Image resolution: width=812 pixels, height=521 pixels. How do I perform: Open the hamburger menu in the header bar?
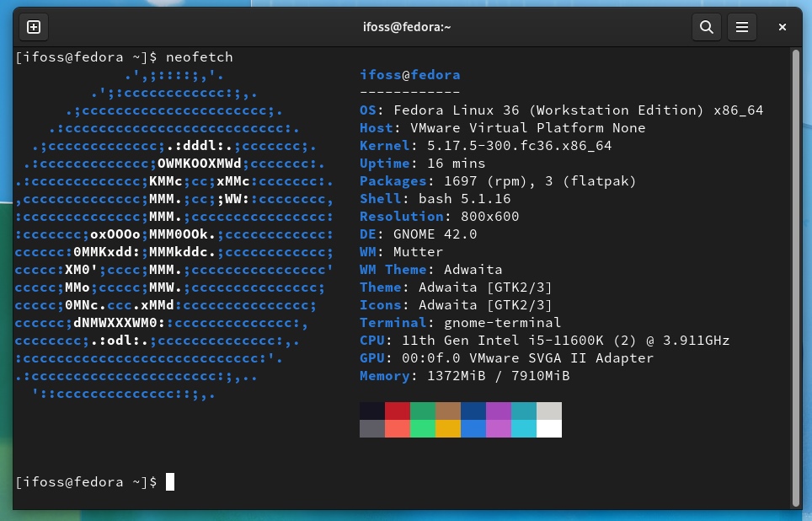coord(742,26)
